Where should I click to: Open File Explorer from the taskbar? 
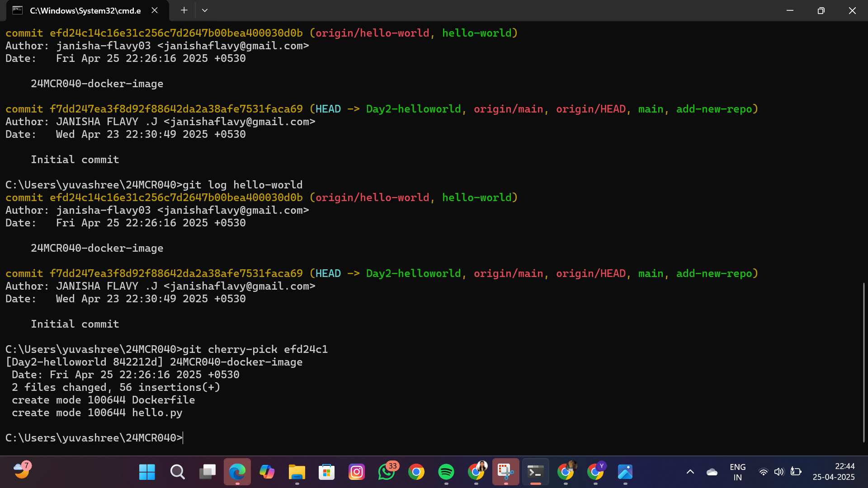coord(297,472)
